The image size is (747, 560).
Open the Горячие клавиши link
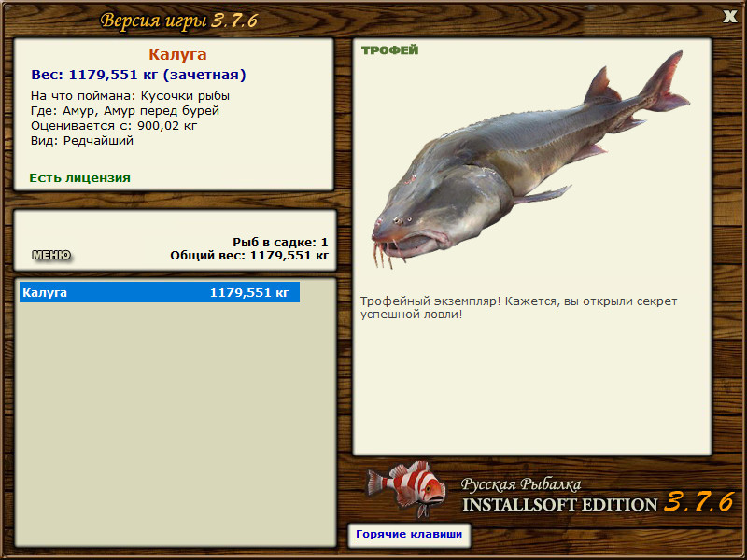409,534
